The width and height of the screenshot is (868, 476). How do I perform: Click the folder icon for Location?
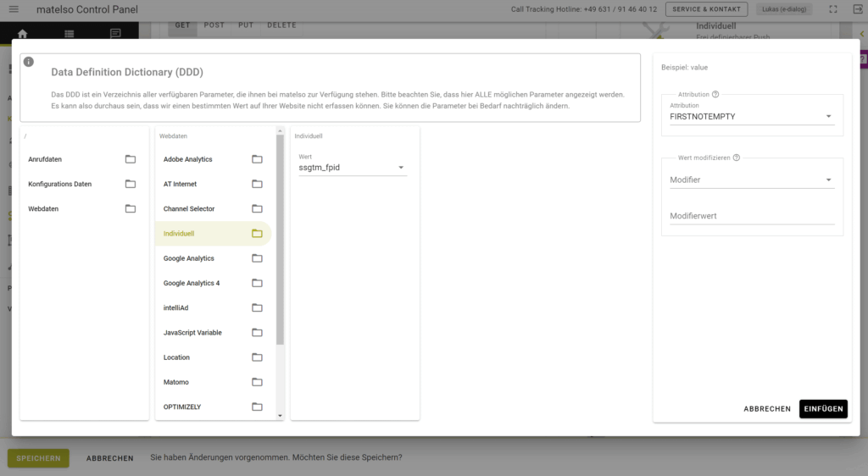pos(258,357)
